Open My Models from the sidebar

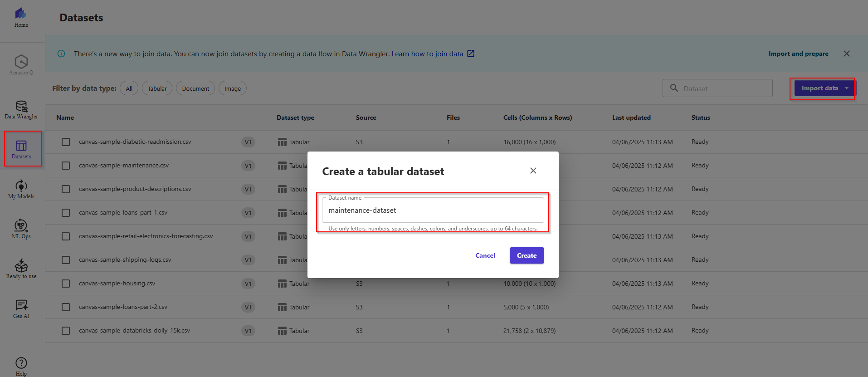pyautogui.click(x=21, y=189)
